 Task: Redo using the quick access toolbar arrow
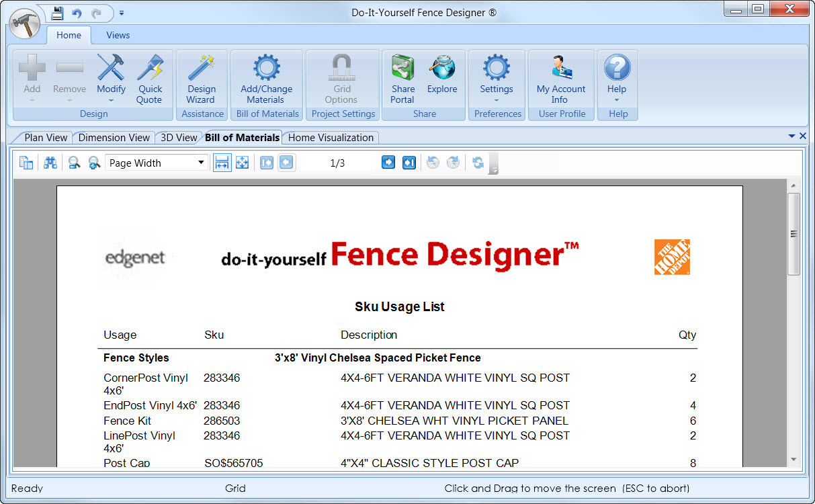pos(97,13)
